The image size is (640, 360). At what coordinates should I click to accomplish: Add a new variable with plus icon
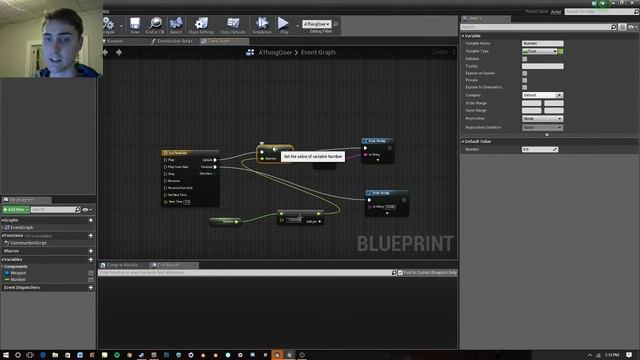[91, 260]
